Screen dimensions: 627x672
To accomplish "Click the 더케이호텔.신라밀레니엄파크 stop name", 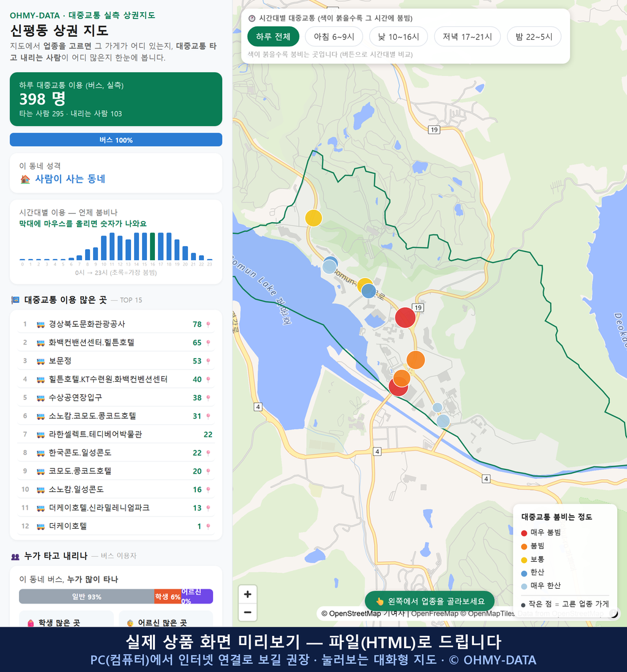I will click(x=99, y=509).
